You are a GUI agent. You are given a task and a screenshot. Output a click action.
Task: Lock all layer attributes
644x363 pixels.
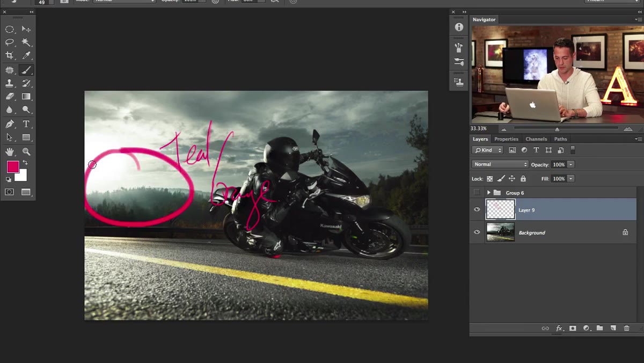[523, 179]
